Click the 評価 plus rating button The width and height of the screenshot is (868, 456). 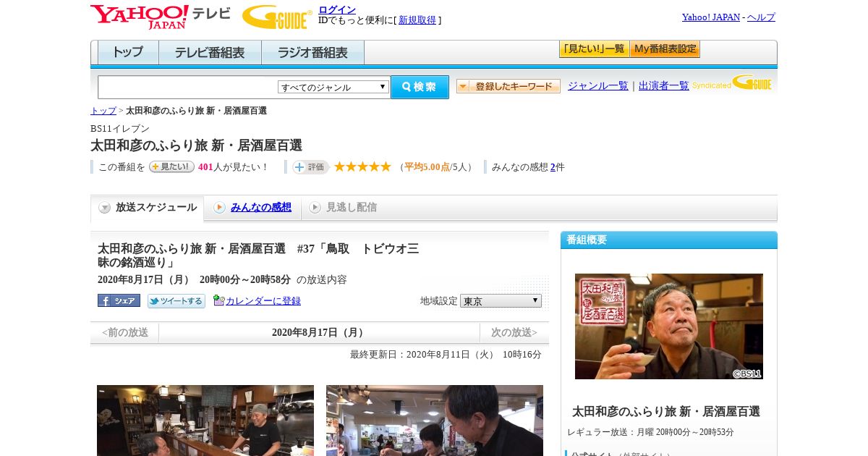pos(311,167)
